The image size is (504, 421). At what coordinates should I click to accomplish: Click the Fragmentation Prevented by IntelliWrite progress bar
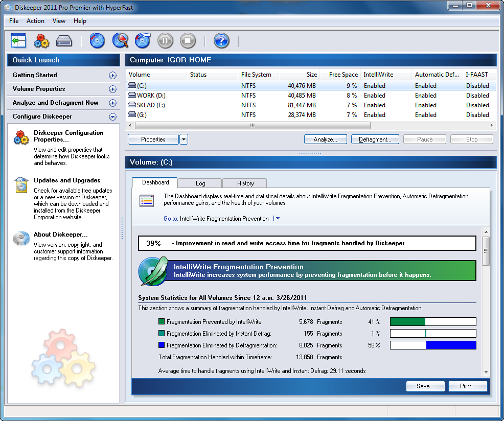click(x=433, y=321)
